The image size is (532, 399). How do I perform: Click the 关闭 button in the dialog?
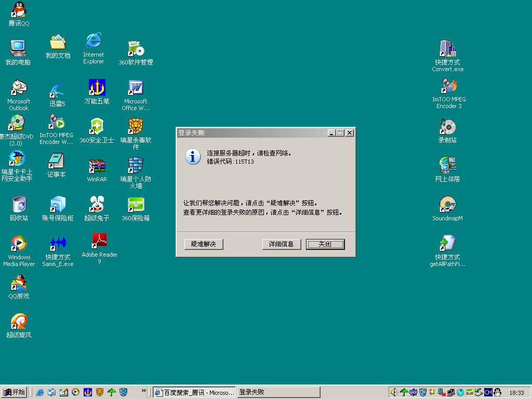pyautogui.click(x=325, y=244)
